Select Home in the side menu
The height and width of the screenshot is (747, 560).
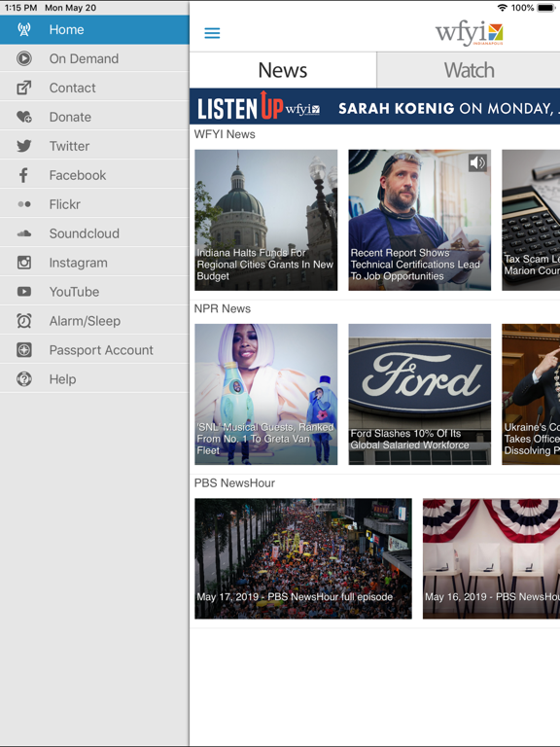[x=94, y=29]
